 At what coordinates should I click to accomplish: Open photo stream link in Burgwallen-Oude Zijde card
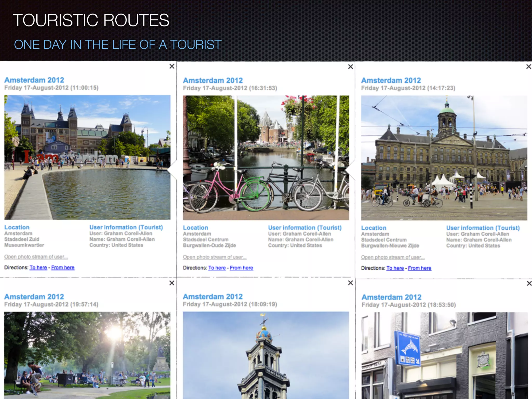(x=215, y=257)
